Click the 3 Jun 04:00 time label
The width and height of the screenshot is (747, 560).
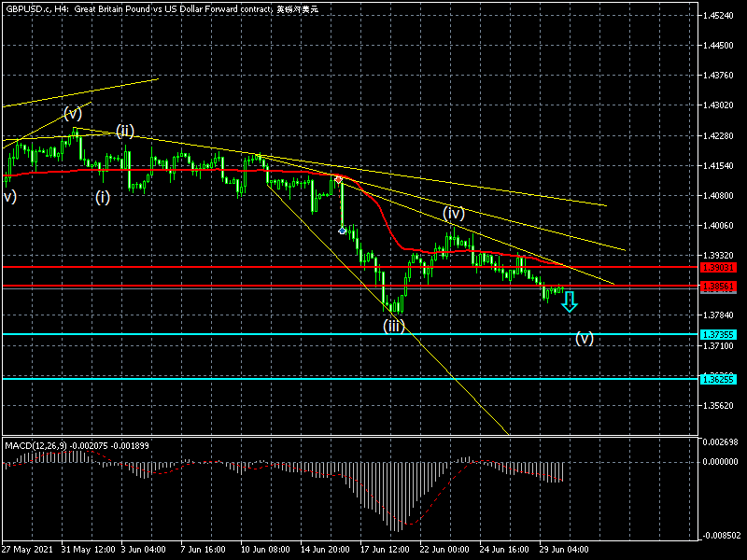(x=144, y=550)
